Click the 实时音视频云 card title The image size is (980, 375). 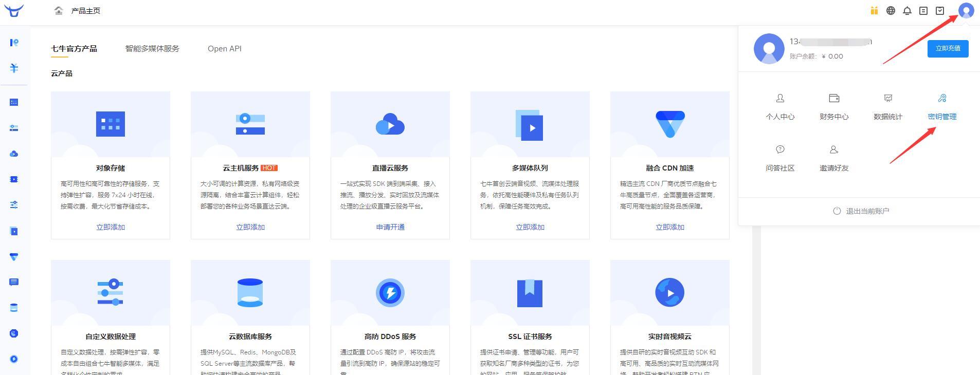coord(670,336)
